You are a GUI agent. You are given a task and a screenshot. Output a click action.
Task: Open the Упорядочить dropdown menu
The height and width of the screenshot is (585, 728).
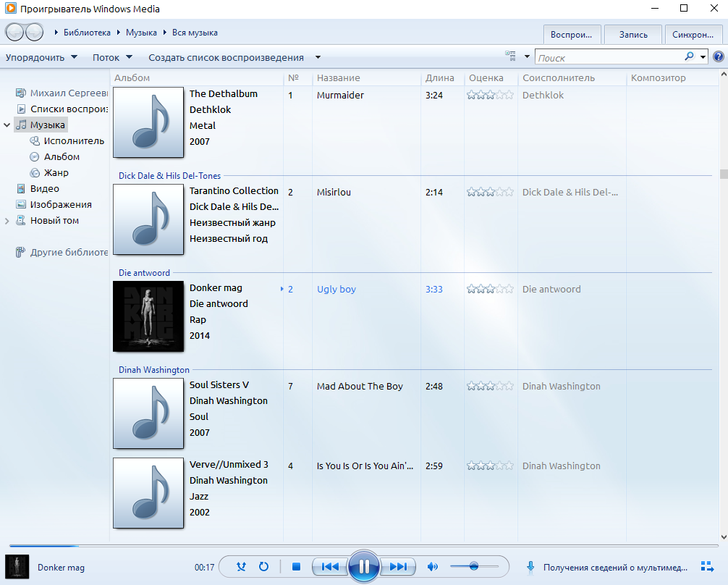click(x=41, y=57)
